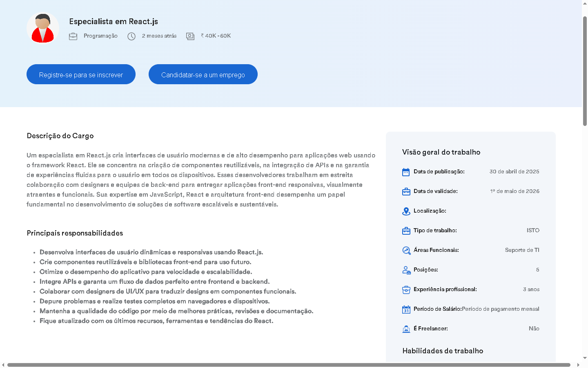This screenshot has height=368, width=588.
Task: Click the person icon beside Posições
Action: click(x=406, y=270)
